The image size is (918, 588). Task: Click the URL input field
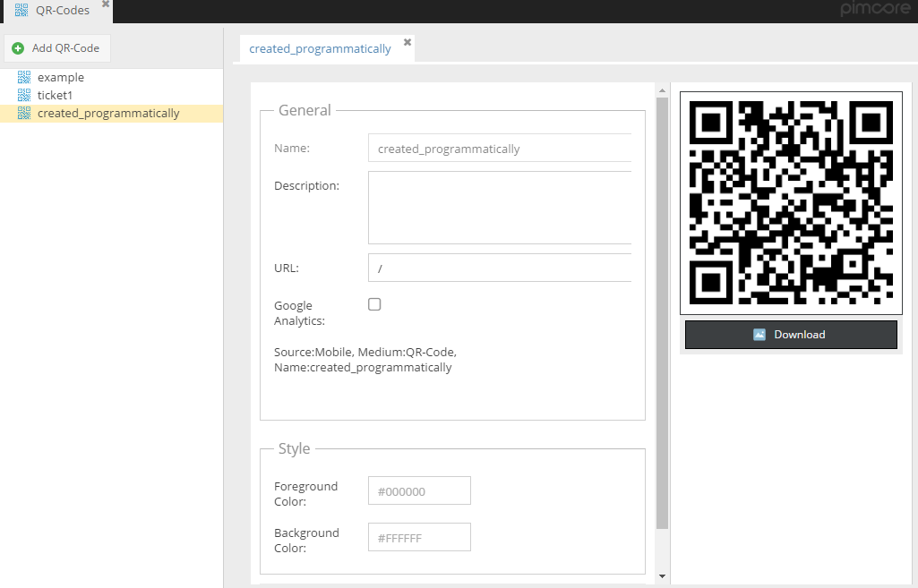[x=500, y=268]
